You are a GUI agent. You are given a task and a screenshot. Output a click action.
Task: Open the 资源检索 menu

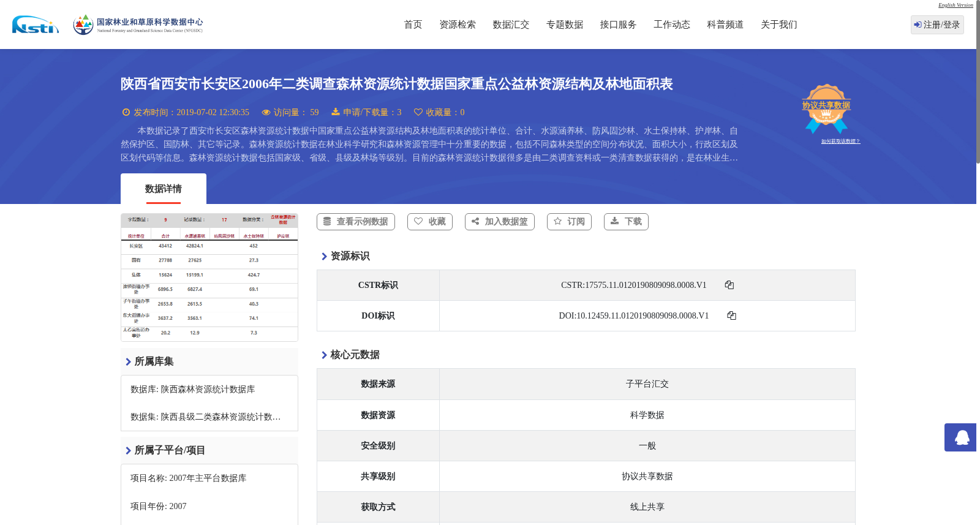[458, 25]
